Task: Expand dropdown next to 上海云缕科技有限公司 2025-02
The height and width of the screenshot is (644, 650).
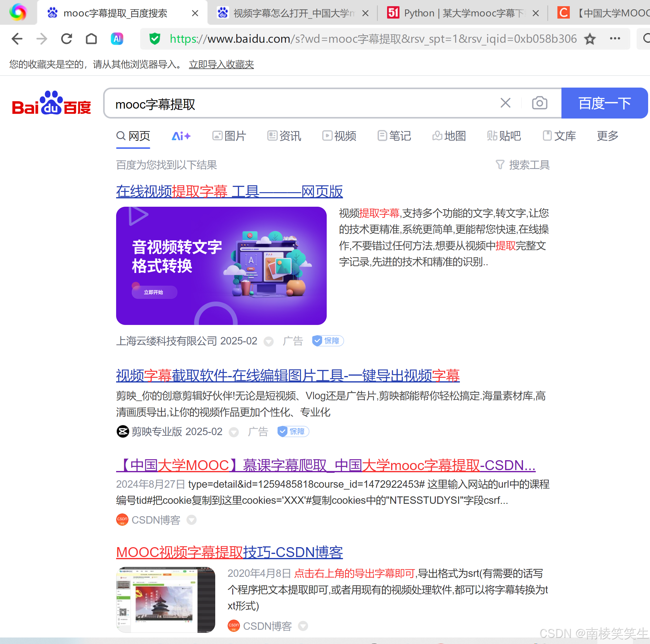Action: [268, 341]
